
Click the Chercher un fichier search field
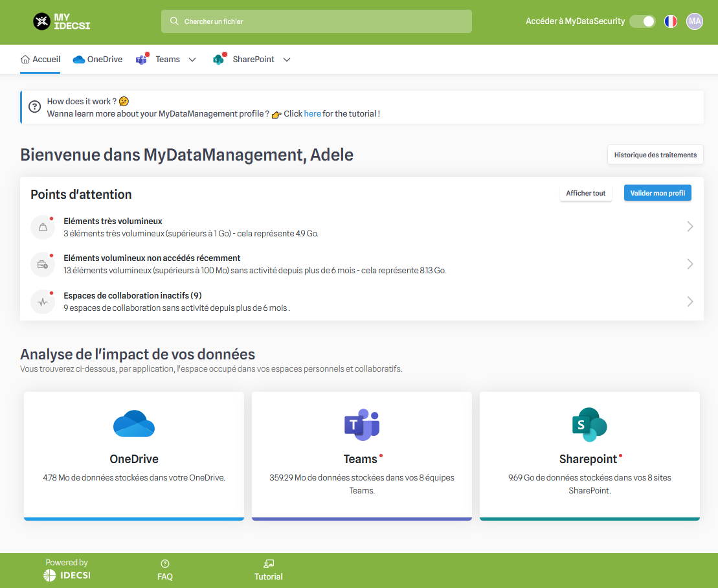point(317,21)
